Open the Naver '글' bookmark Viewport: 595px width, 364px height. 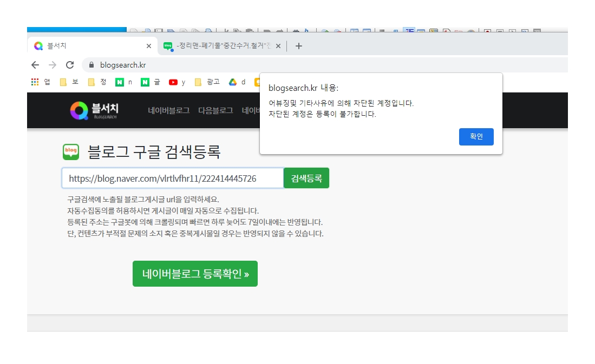[x=151, y=82]
